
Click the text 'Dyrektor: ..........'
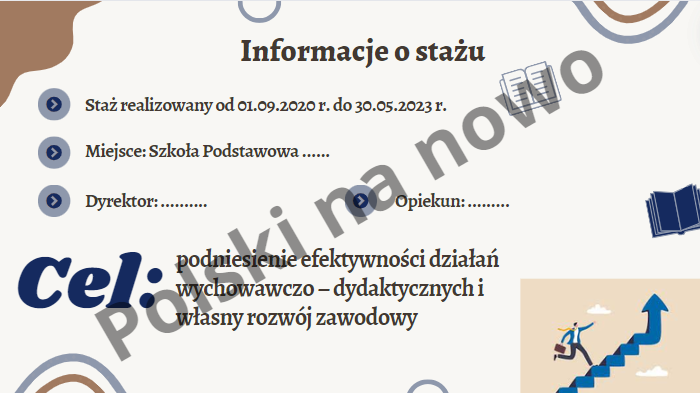[146, 201]
